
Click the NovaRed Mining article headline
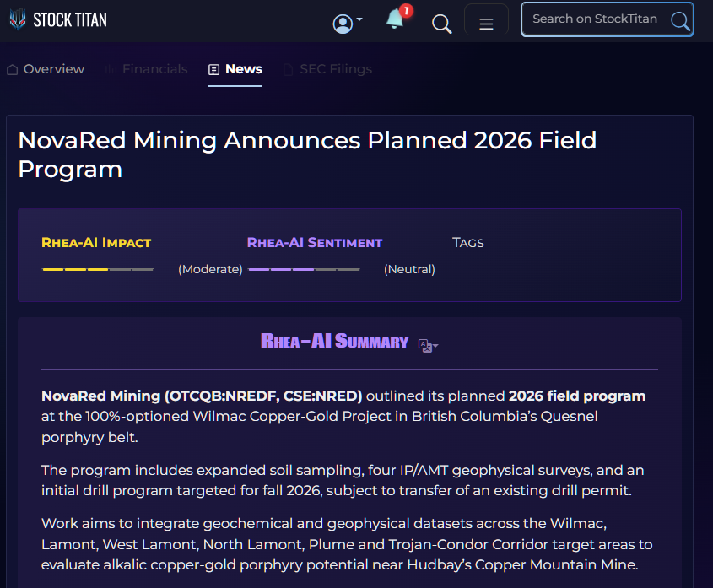tap(307, 154)
